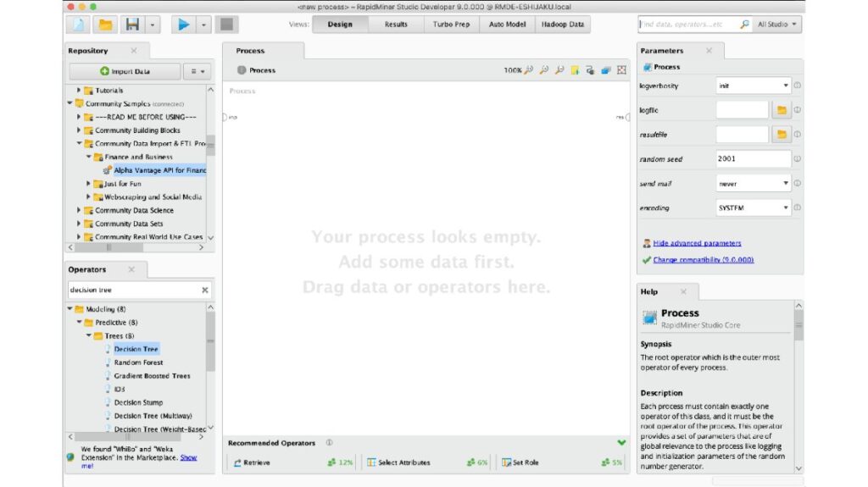Click the fit-to-size process icon
868x487 pixels.
621,70
